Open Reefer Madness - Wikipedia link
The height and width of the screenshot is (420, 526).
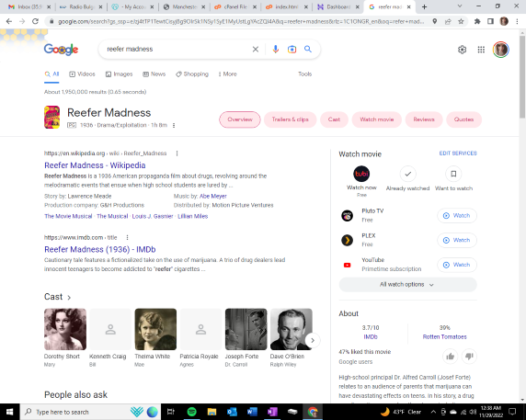click(x=95, y=165)
